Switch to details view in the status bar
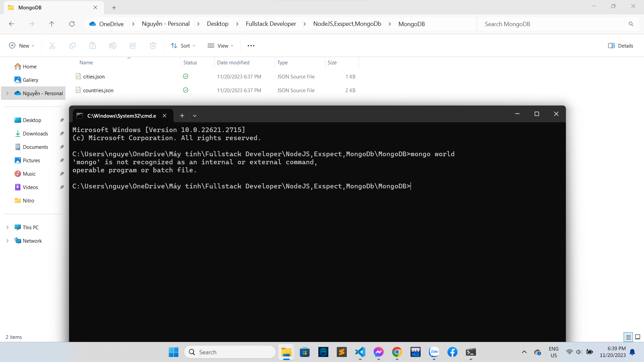The image size is (644, 362). click(628, 337)
